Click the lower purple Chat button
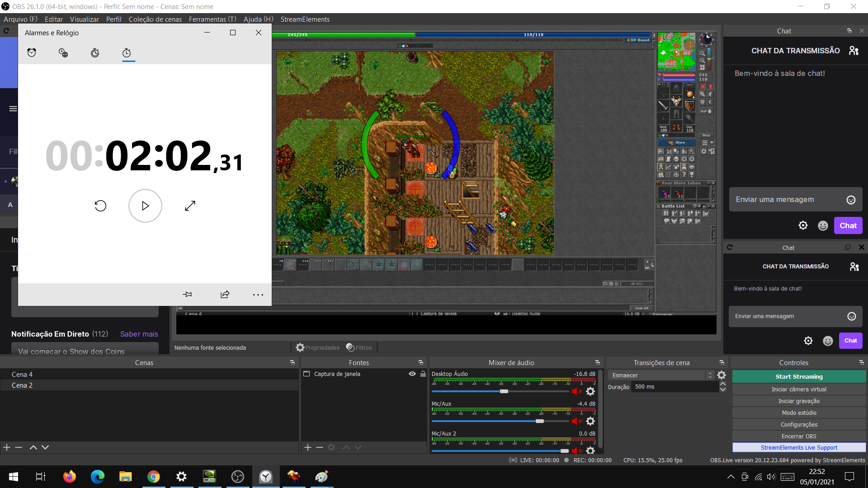 tap(850, 341)
